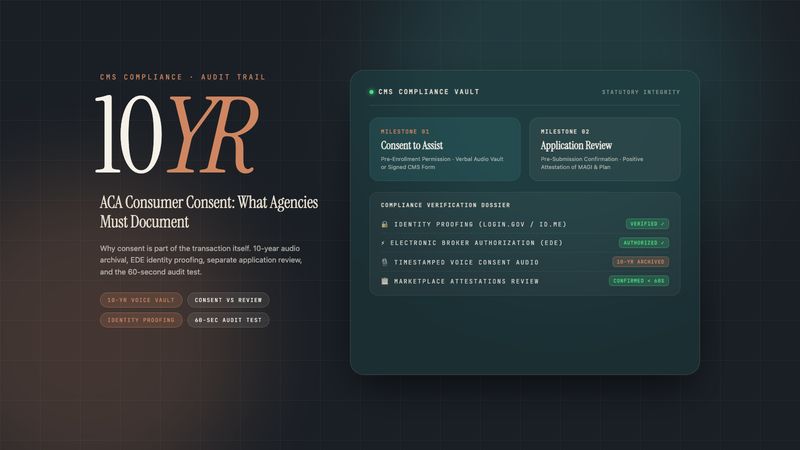
Task: Click the Pre-Enrollment Permission description text
Action: click(442, 163)
